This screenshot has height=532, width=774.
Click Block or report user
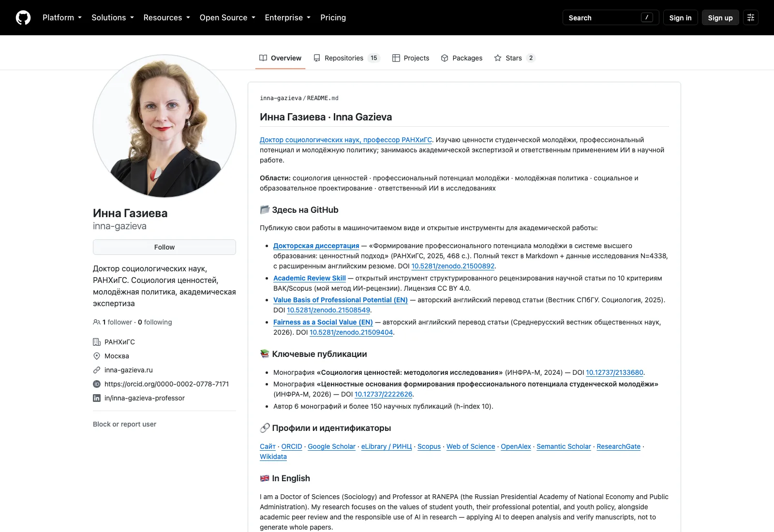pyautogui.click(x=124, y=424)
